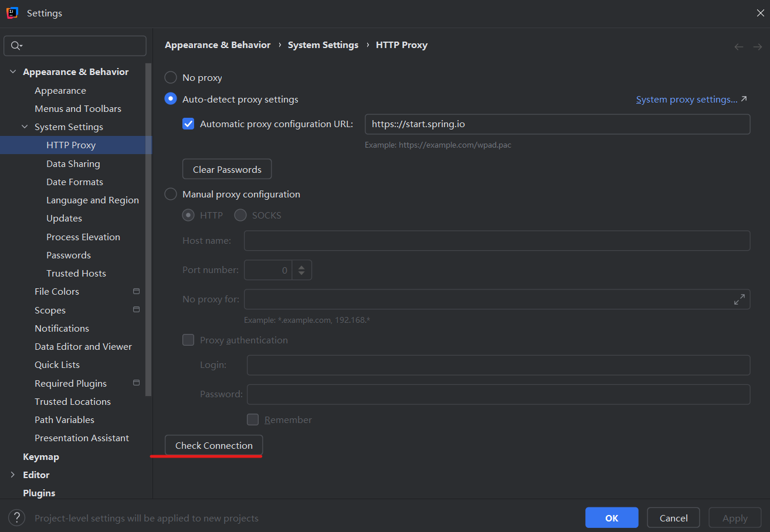770x532 pixels.
Task: Select Keymap in the sidebar
Action: pos(41,456)
